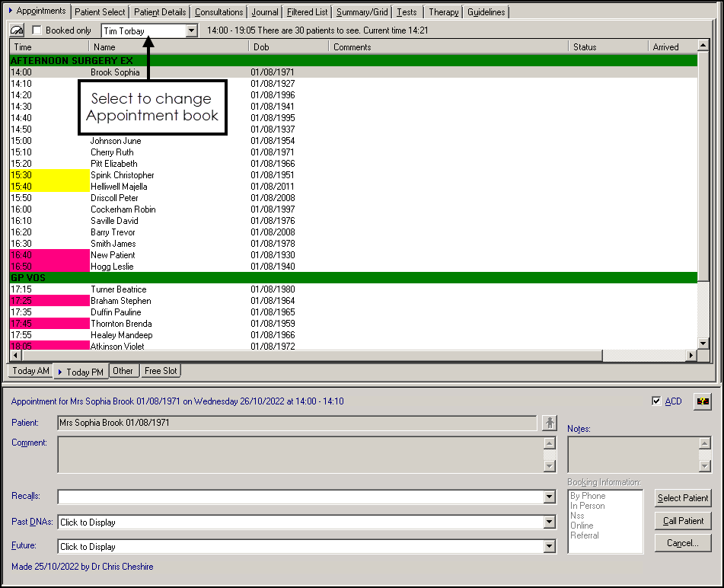Click the patient figure icon next to Patient field

(550, 423)
